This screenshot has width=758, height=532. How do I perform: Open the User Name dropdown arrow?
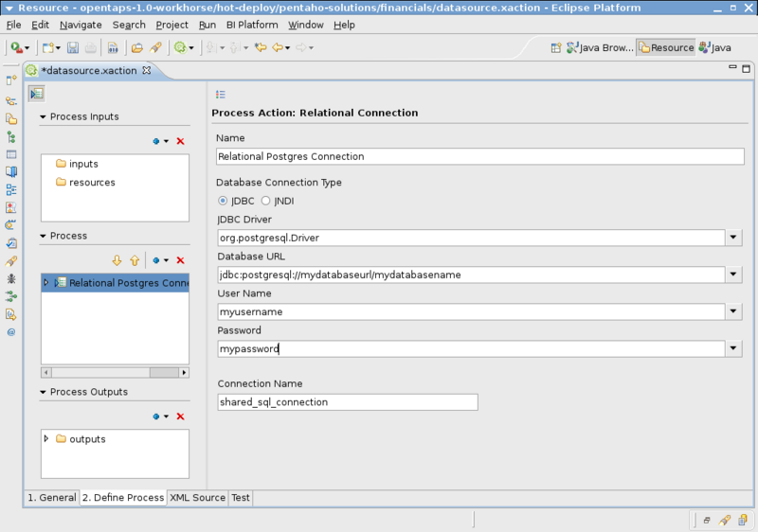pyautogui.click(x=733, y=311)
